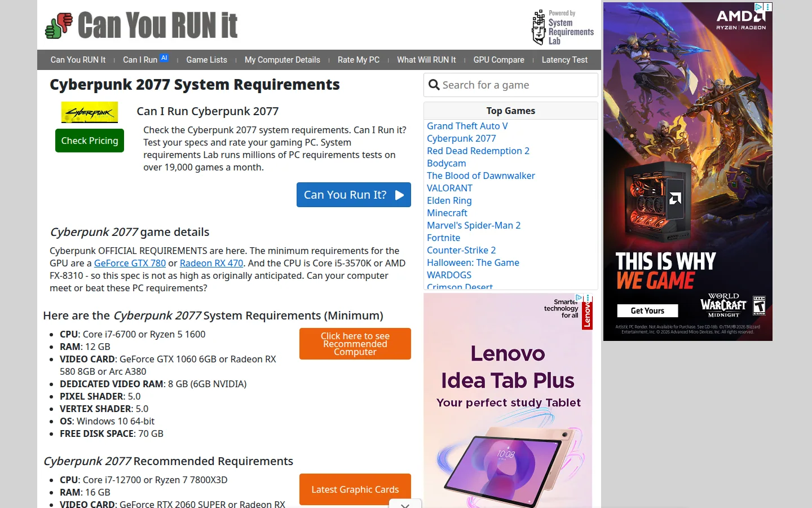Open Radeon RX 470 link
This screenshot has width=812, height=508.
(211, 263)
